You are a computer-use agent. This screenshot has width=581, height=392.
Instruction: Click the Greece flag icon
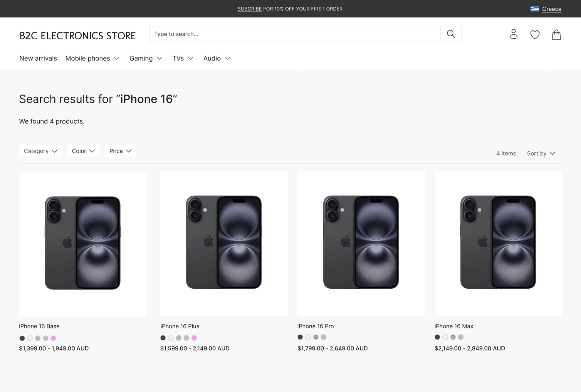point(534,9)
